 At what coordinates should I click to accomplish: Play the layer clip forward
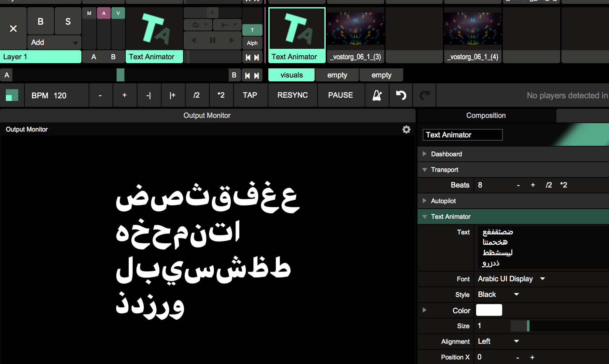click(232, 40)
